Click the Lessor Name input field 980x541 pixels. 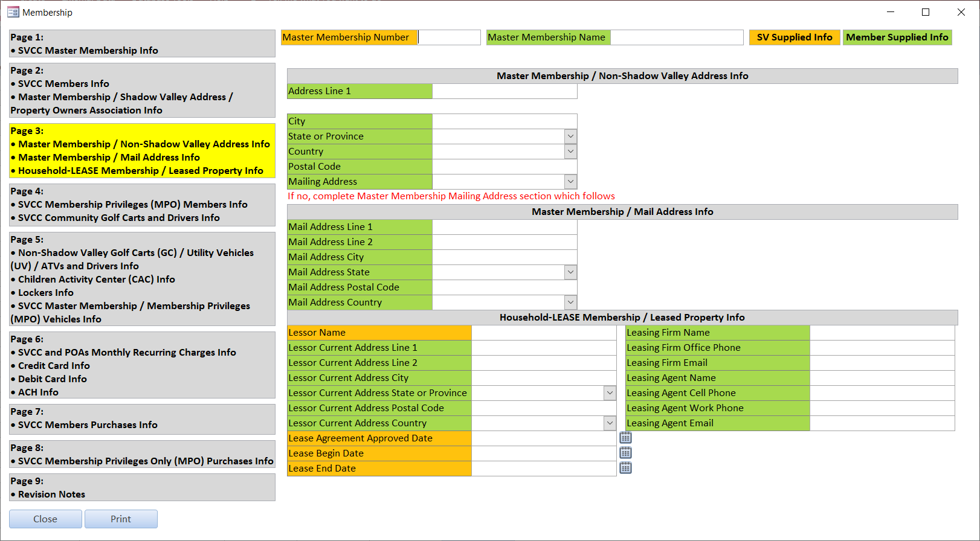(544, 333)
